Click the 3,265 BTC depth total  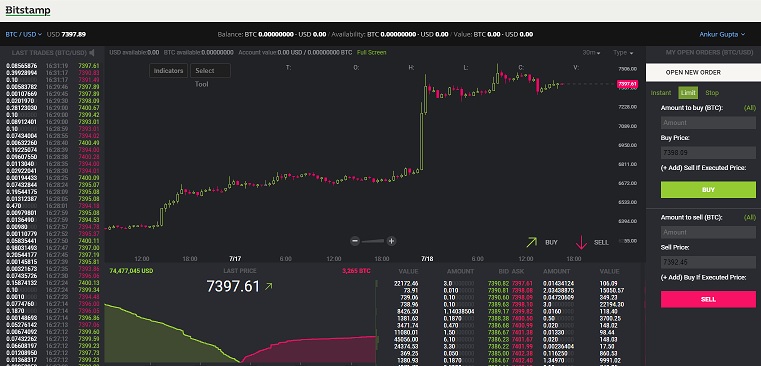(x=356, y=271)
